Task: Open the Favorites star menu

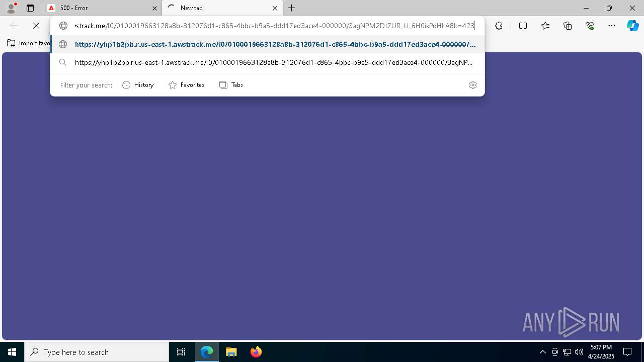Action: 545,26
